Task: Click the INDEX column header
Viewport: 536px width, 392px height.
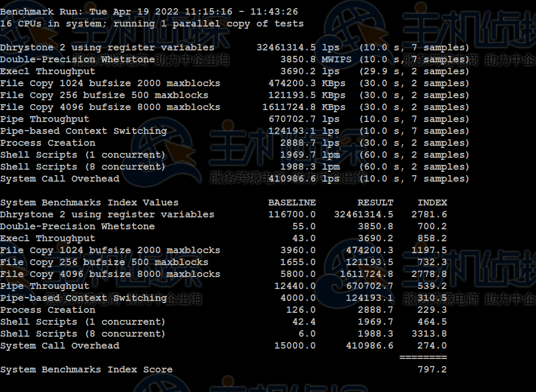Action: [x=432, y=202]
